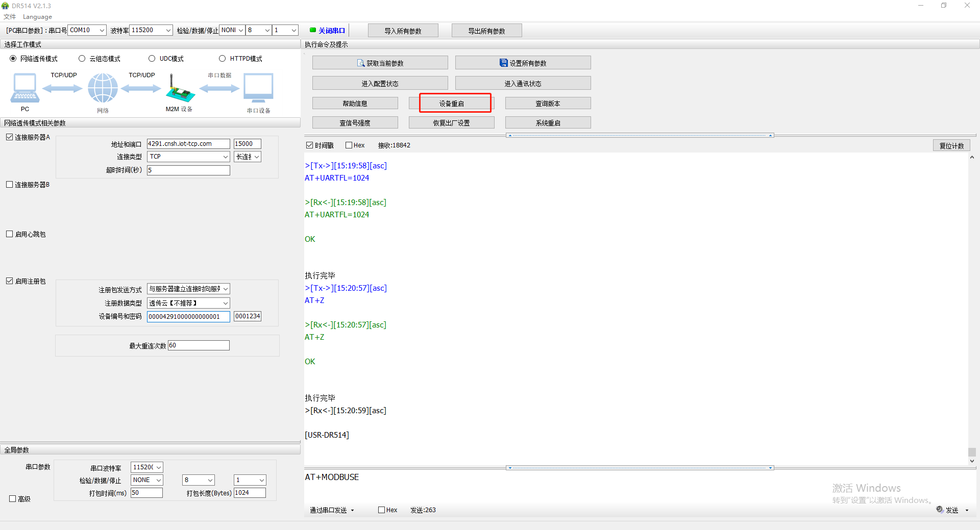The height and width of the screenshot is (530, 980).
Task: Open the 文件 menu
Action: pos(10,17)
